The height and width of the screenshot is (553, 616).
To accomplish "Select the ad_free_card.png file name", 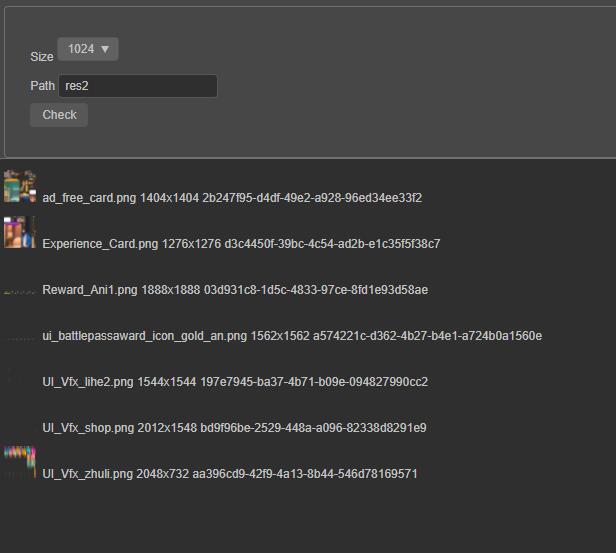I will [89, 198].
